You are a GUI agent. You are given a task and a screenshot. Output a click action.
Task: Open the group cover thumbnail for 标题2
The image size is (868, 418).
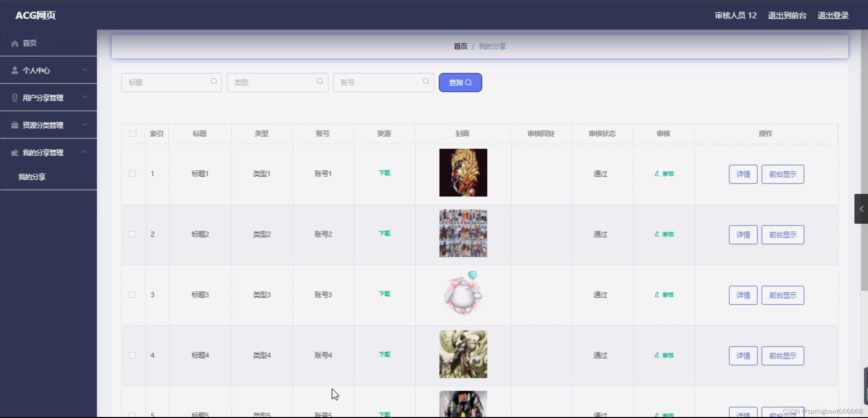(463, 233)
